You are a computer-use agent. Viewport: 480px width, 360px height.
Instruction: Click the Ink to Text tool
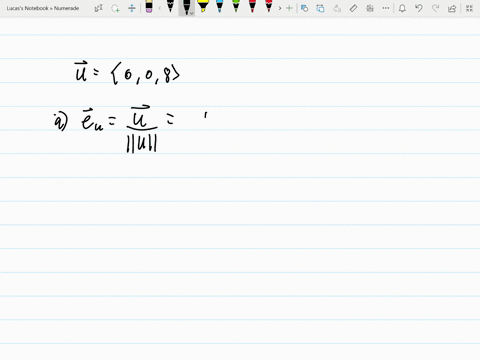(337, 8)
